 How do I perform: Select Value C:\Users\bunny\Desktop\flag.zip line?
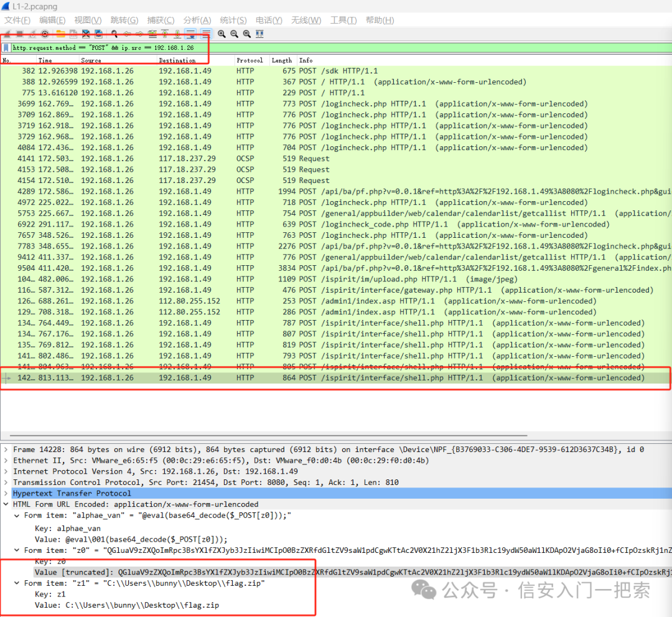[x=127, y=605]
